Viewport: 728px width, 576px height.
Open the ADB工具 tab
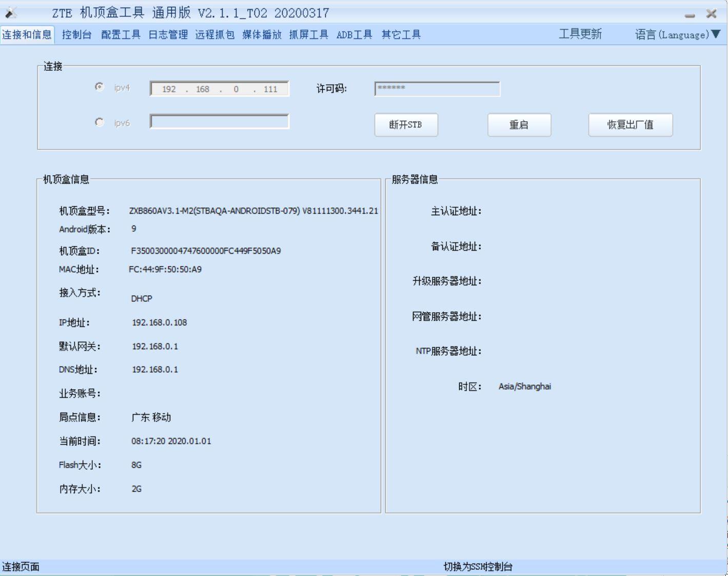pos(355,34)
